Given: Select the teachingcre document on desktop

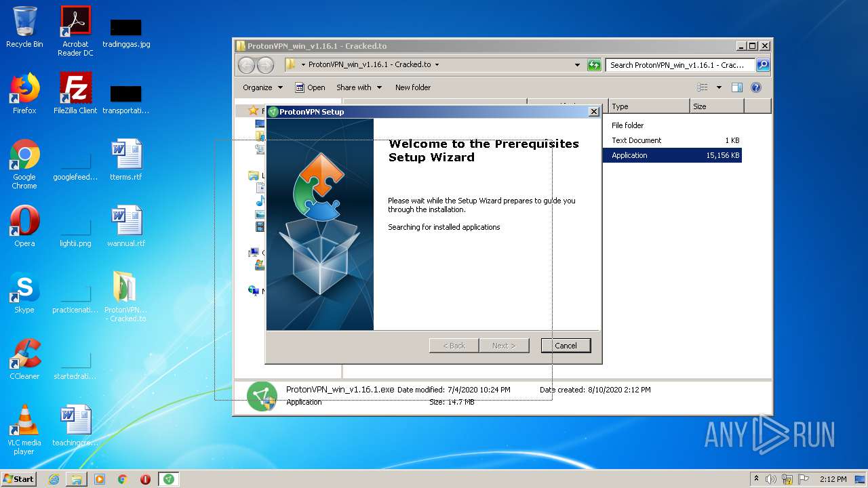Looking at the screenshot, I should [75, 426].
